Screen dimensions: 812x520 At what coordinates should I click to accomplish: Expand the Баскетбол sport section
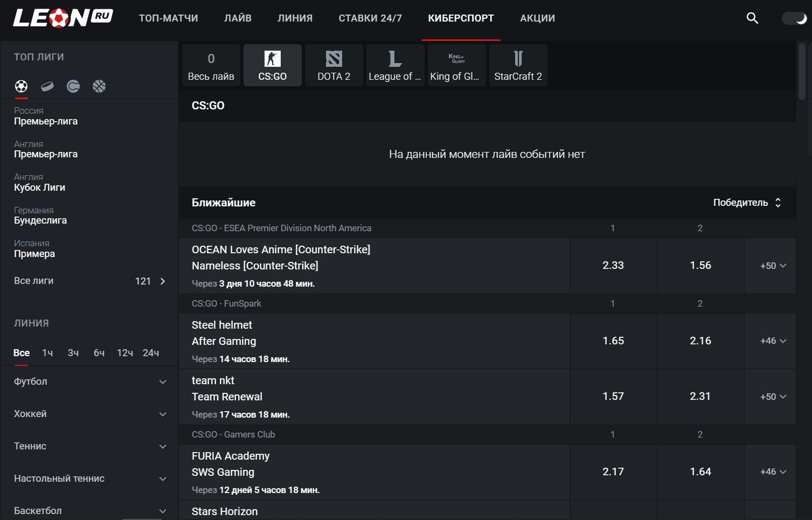point(89,510)
